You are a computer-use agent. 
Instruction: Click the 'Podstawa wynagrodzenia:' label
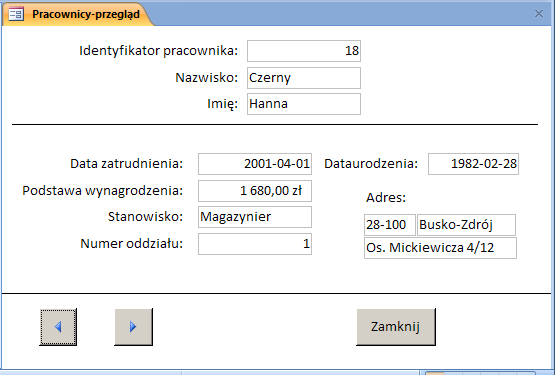(x=103, y=191)
